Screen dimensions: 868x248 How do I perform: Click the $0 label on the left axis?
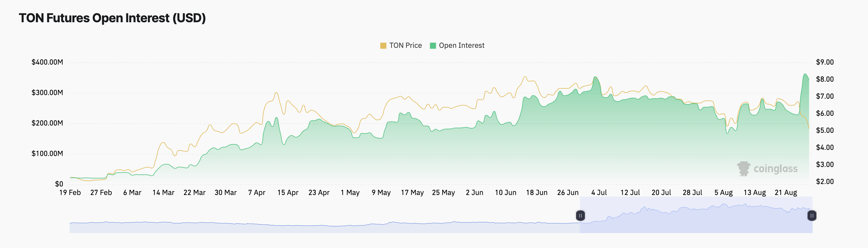(59, 184)
